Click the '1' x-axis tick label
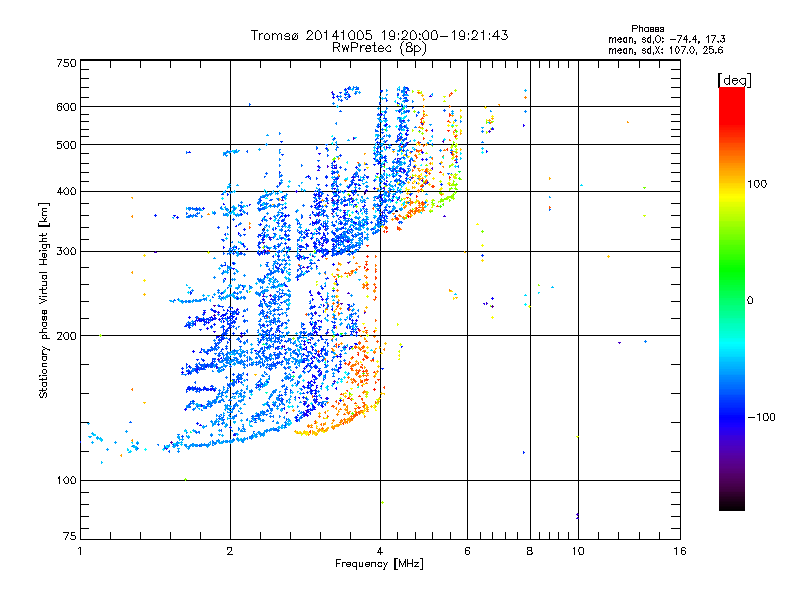800x600 pixels. (80, 551)
